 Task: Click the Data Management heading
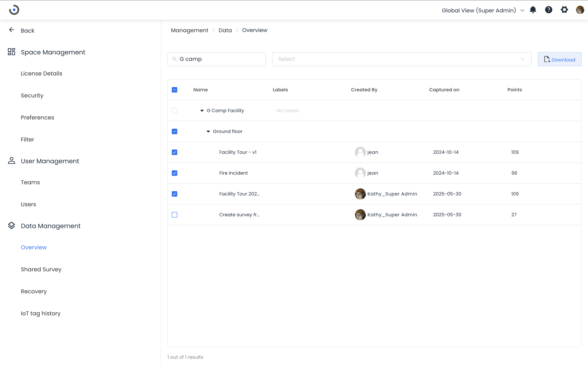pos(51,226)
